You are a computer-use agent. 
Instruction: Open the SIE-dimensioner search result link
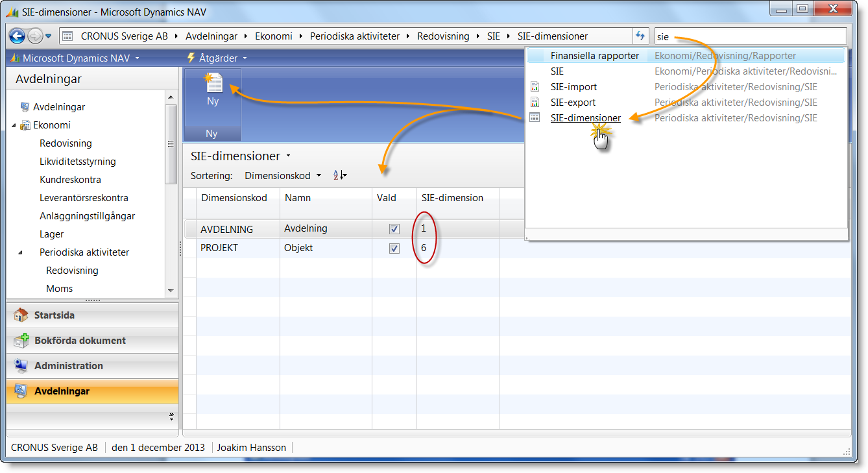pos(585,118)
